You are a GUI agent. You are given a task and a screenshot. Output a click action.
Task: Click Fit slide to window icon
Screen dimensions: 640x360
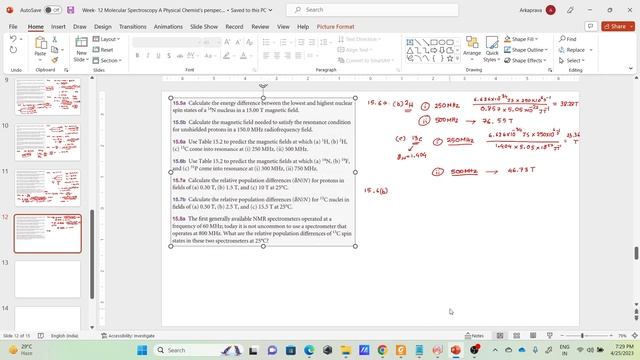pos(635,336)
